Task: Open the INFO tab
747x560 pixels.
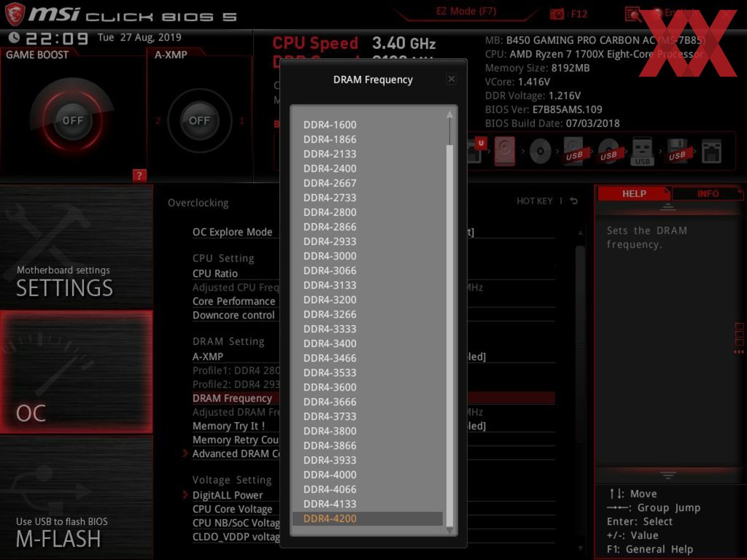Action: pos(707,194)
